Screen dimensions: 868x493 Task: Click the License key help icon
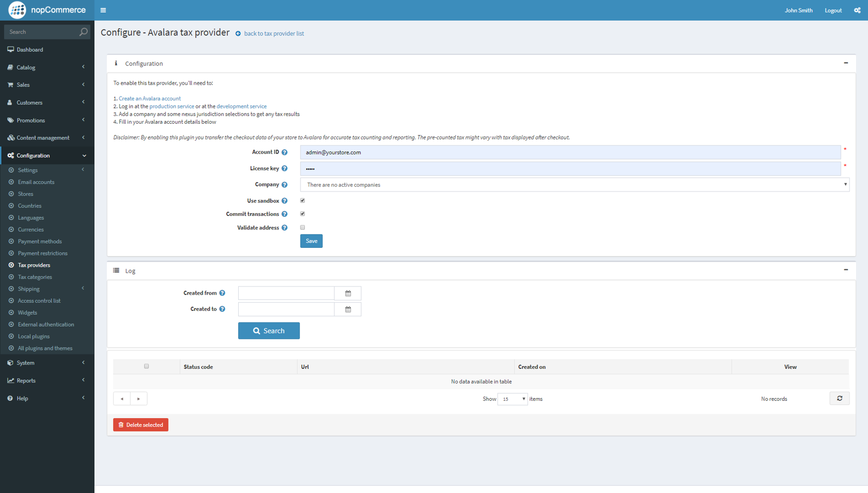[x=284, y=169]
